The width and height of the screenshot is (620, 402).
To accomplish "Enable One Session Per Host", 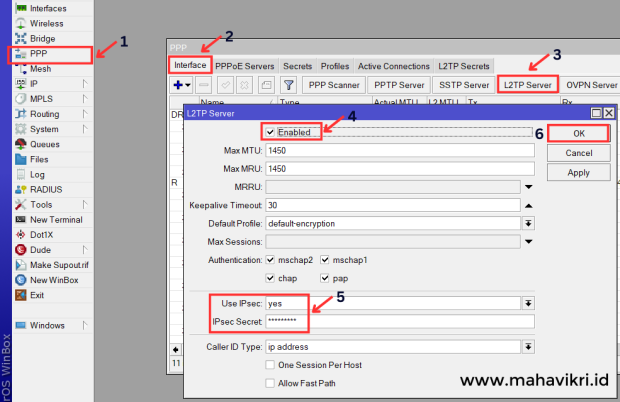I will (271, 365).
